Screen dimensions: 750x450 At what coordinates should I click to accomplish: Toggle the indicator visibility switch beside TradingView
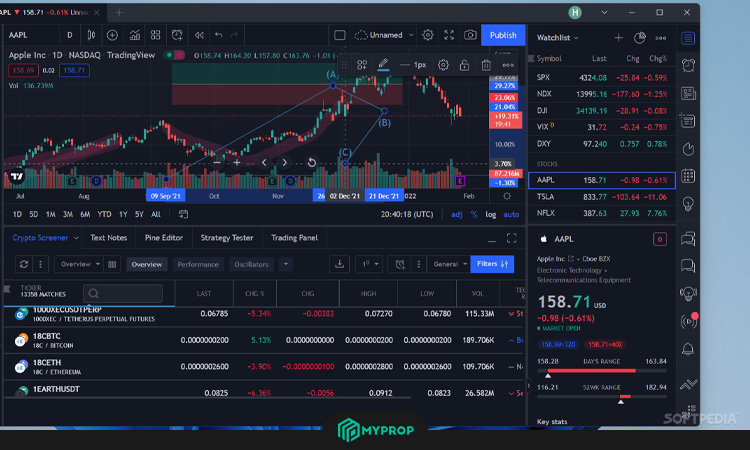(175, 55)
